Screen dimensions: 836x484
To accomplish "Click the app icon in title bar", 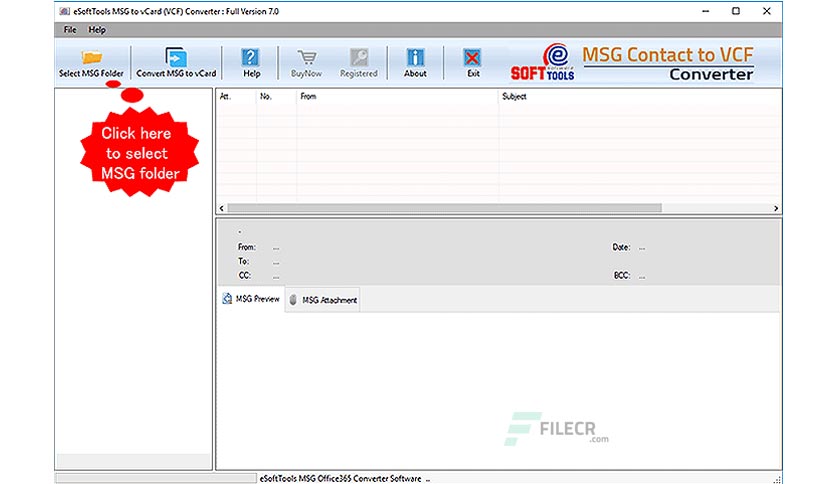I will (x=65, y=11).
